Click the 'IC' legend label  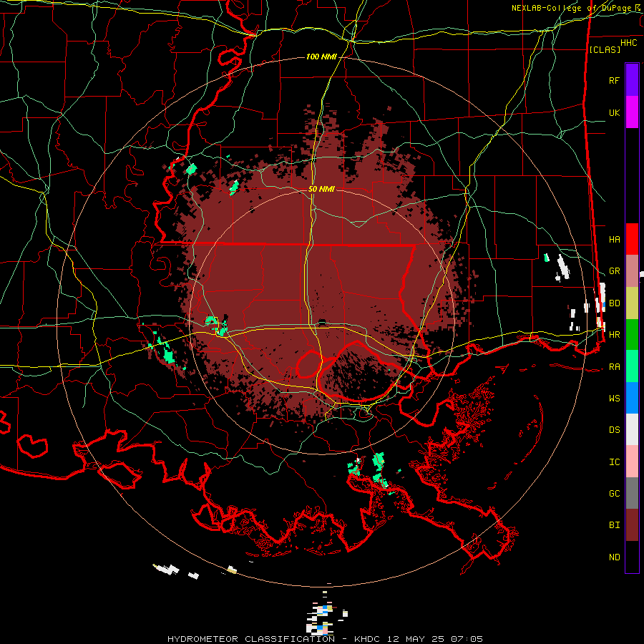pyautogui.click(x=614, y=462)
